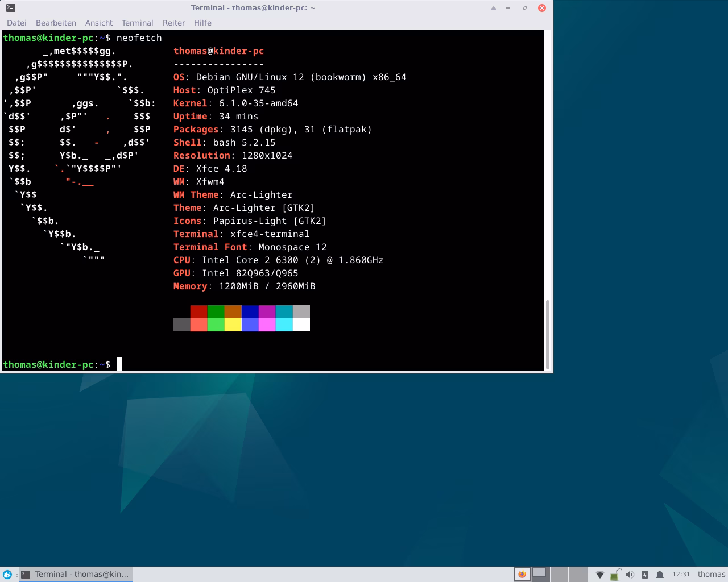Image resolution: width=728 pixels, height=582 pixels.
Task: Click the red swatch in the neofetch color palette
Action: point(199,311)
